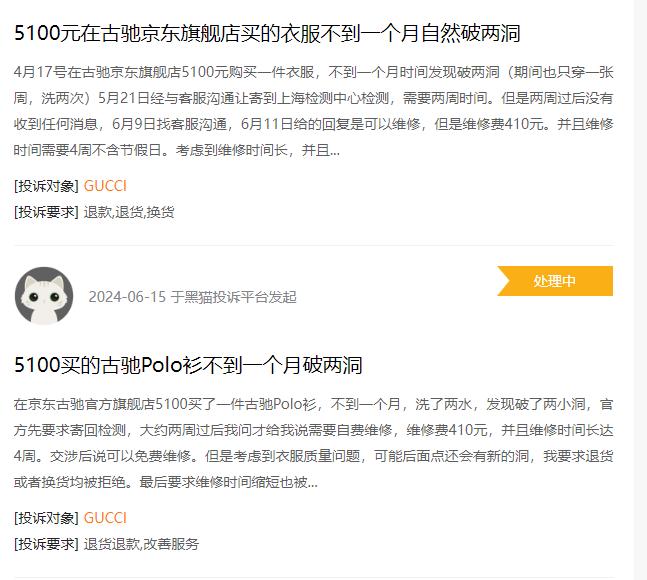Click [投诉要求] label above the 处理中 badge
The height and width of the screenshot is (580, 647).
click(46, 212)
